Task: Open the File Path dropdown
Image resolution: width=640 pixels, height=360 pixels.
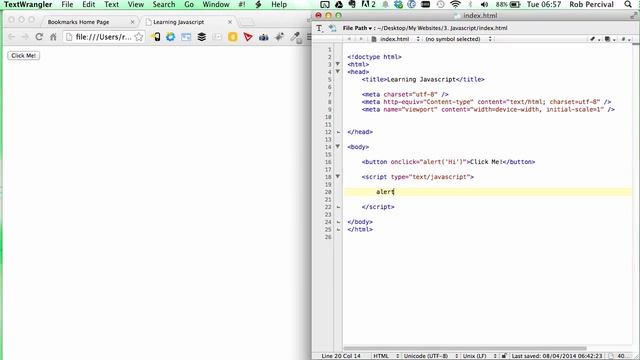Action: (357, 28)
